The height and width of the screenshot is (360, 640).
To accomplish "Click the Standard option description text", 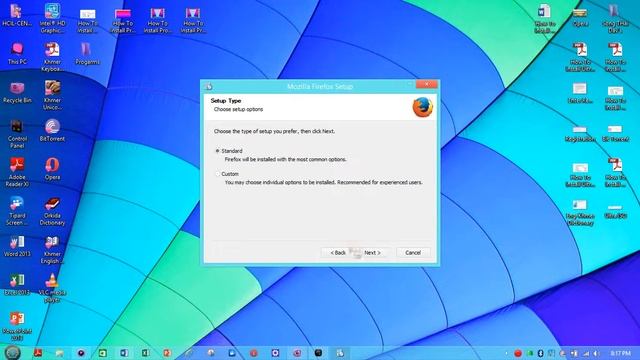I will pyautogui.click(x=285, y=160).
